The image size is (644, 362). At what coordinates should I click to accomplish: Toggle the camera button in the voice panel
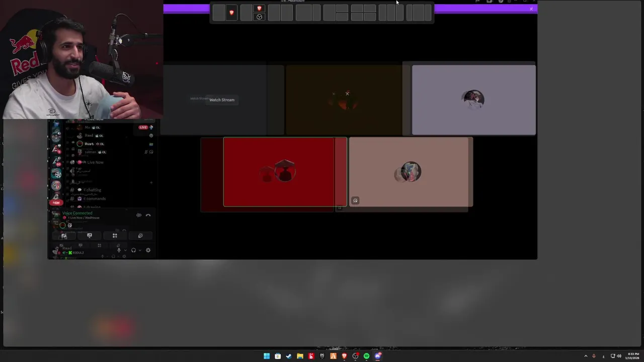[x=64, y=235]
